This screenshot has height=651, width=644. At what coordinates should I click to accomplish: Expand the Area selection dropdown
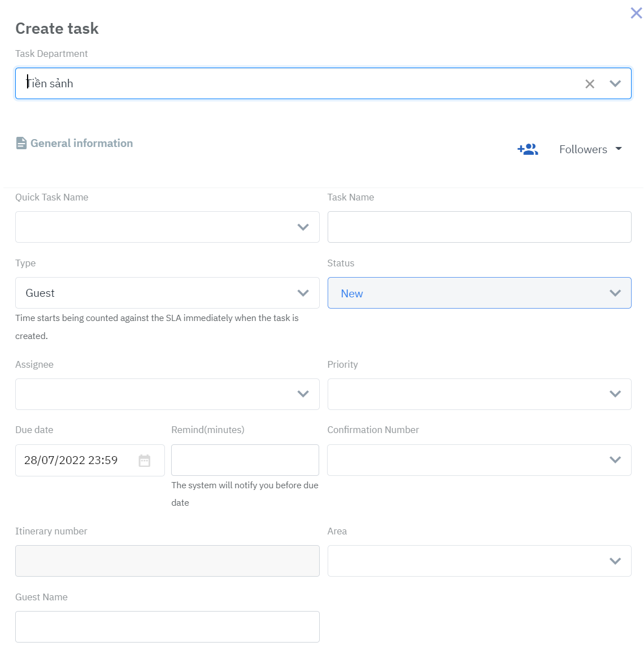pyautogui.click(x=615, y=561)
